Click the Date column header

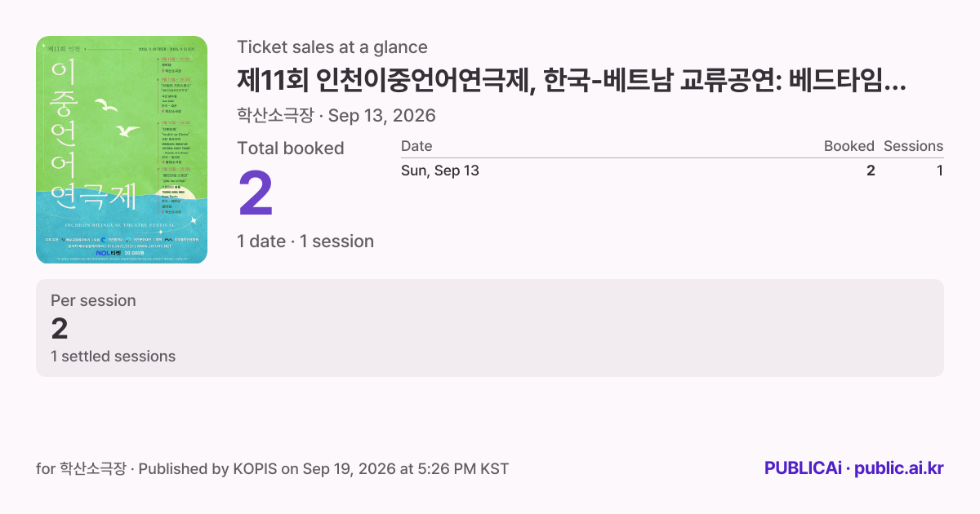coord(416,146)
